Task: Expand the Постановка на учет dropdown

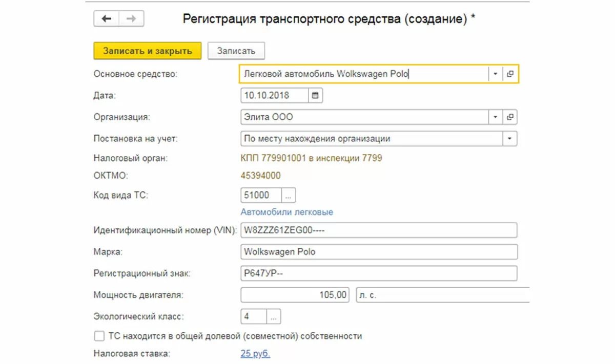Action: [509, 139]
